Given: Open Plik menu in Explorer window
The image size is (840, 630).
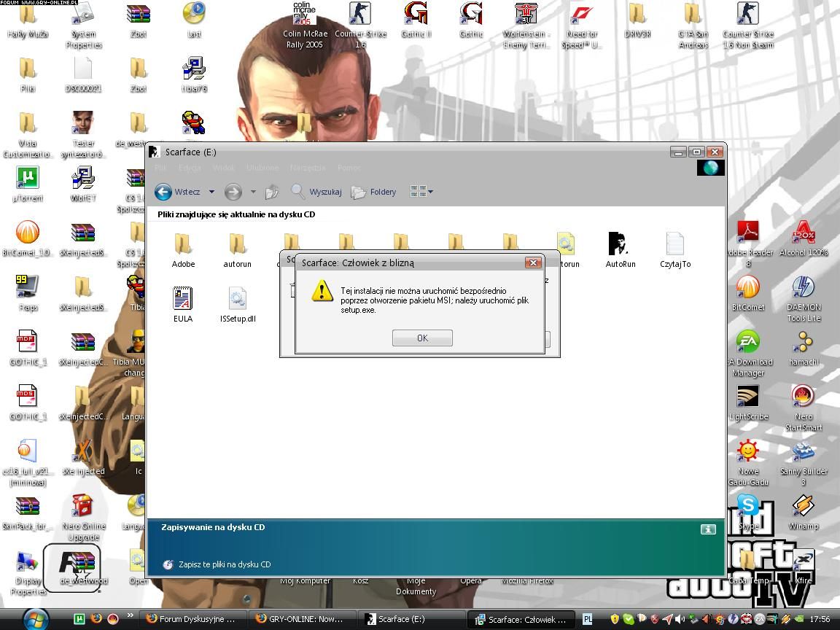Looking at the screenshot, I should click(161, 168).
